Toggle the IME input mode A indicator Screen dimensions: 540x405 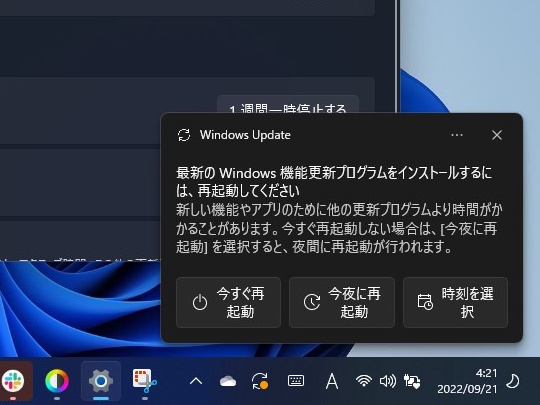(332, 381)
